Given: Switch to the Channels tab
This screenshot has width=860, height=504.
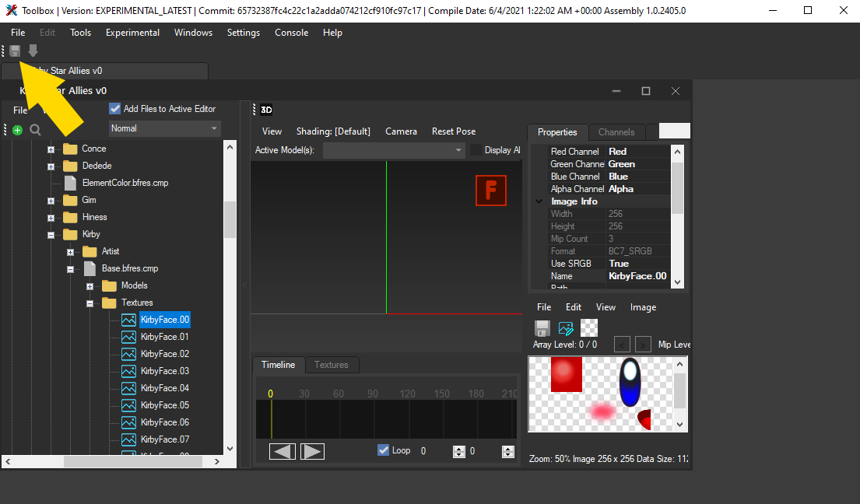Looking at the screenshot, I should tap(616, 132).
